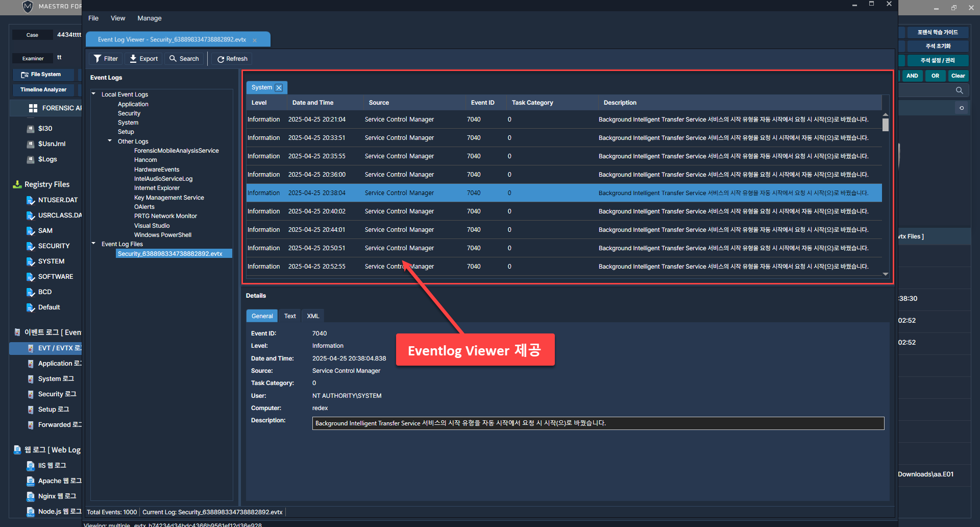The width and height of the screenshot is (980, 527).
Task: Click the magnifier icon in right panel
Action: [x=959, y=90]
